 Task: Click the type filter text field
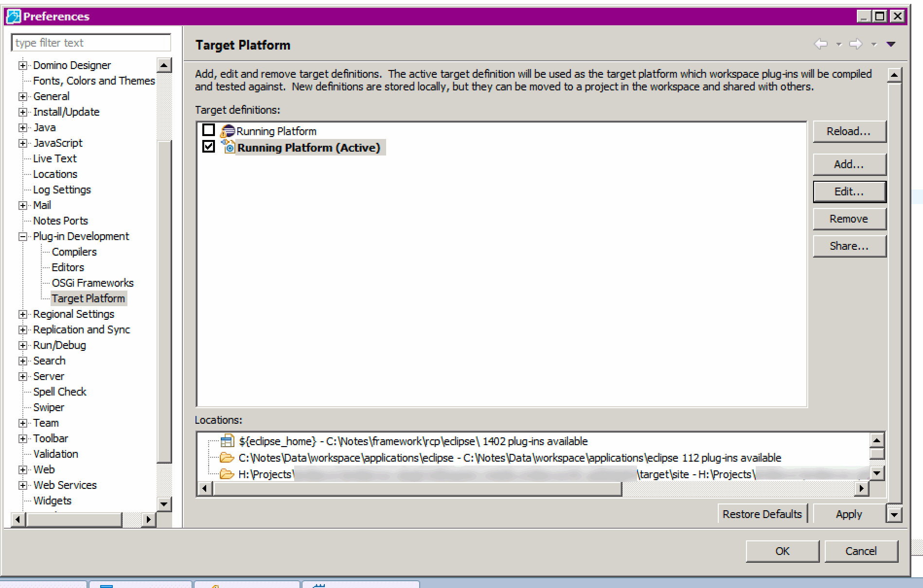(x=91, y=43)
